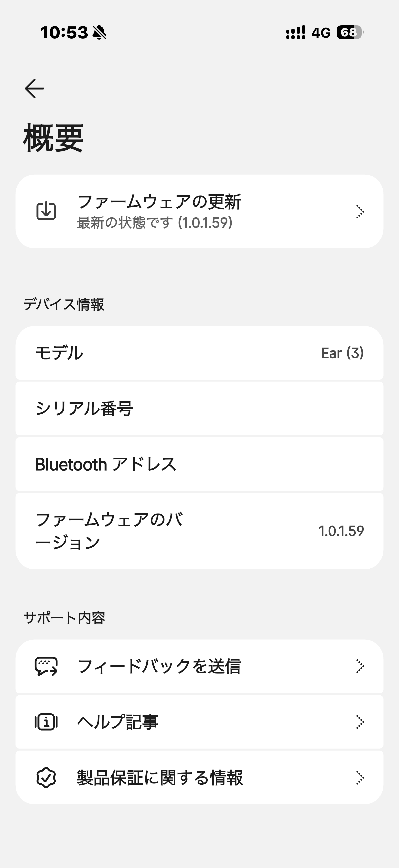The height and width of the screenshot is (868, 399).
Task: Tap the silent mode bell icon
Action: (x=99, y=33)
